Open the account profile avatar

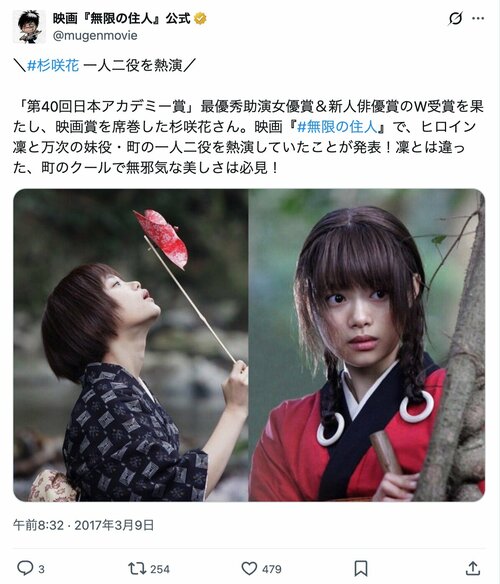pos(29,27)
